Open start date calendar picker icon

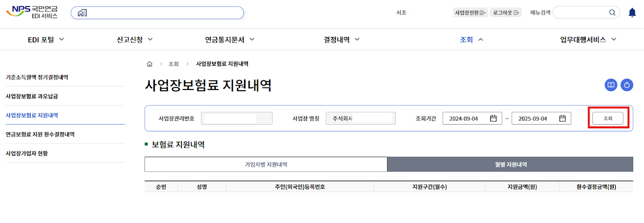[493, 119]
